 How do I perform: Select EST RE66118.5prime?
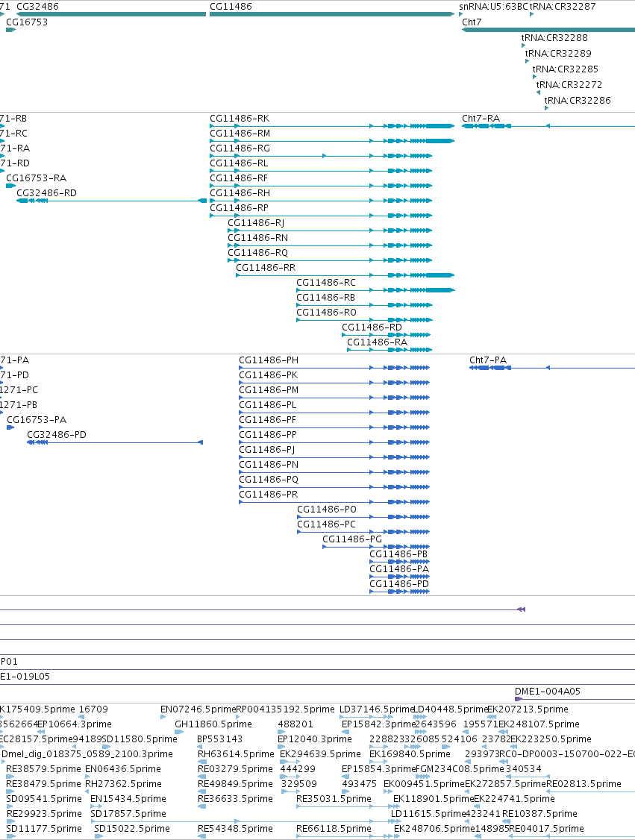coord(334,828)
